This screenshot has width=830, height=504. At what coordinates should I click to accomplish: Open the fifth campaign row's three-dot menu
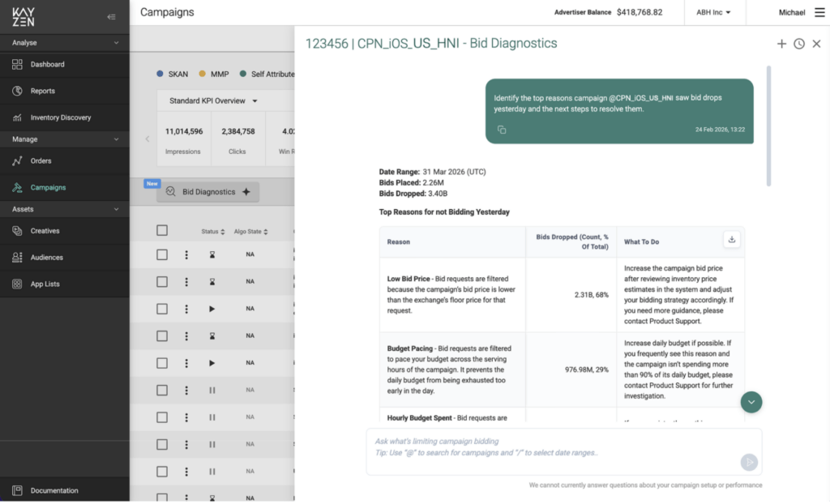(x=186, y=363)
